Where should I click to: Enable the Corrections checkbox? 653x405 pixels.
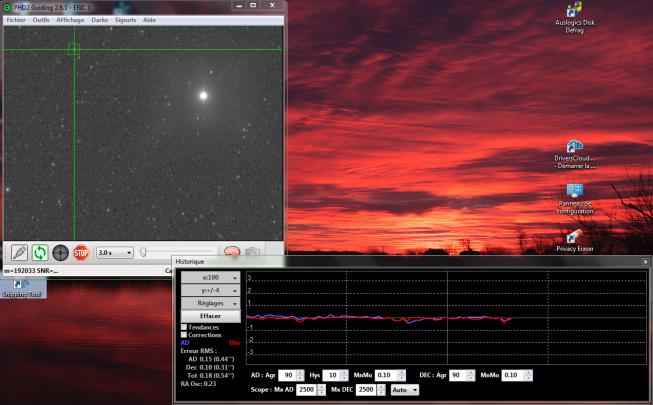pos(184,335)
